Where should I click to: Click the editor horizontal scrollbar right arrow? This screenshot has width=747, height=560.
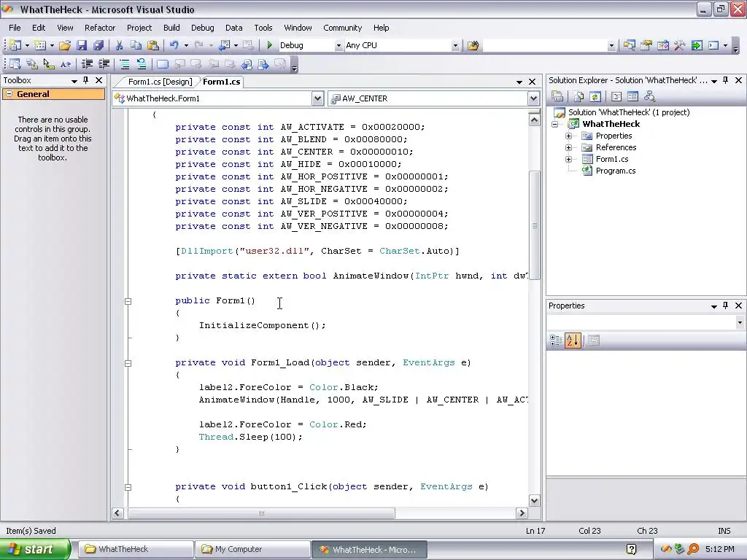click(522, 513)
